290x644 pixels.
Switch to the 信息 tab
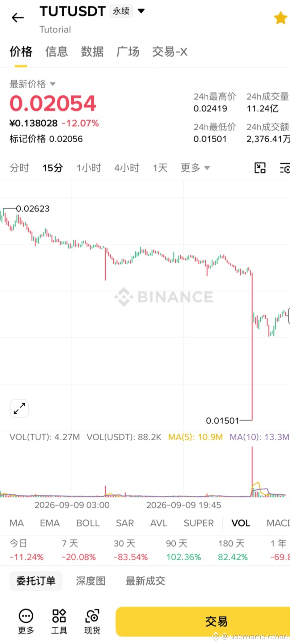coord(57,52)
